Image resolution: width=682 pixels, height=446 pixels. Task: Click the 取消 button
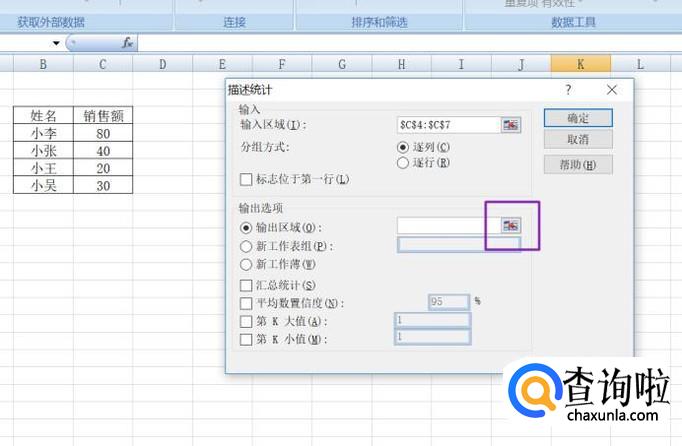577,140
